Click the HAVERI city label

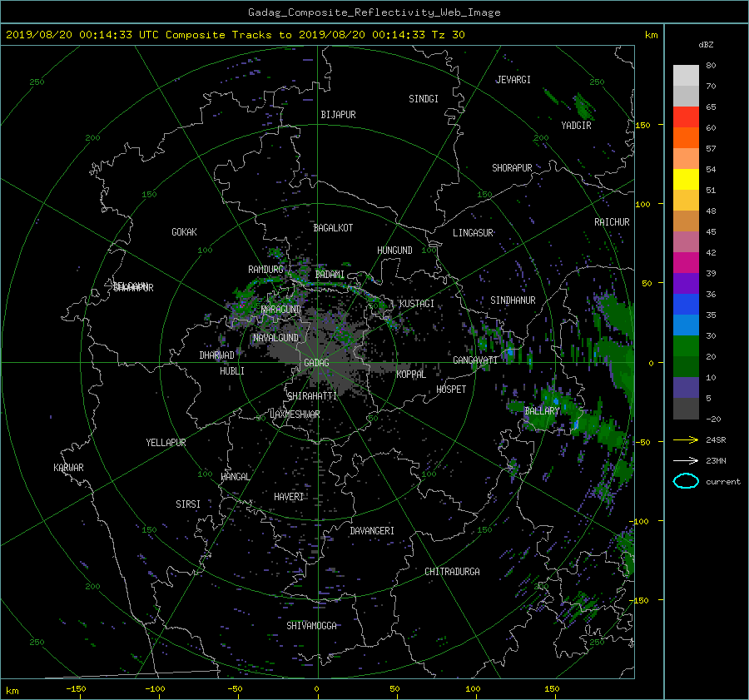pyautogui.click(x=289, y=497)
